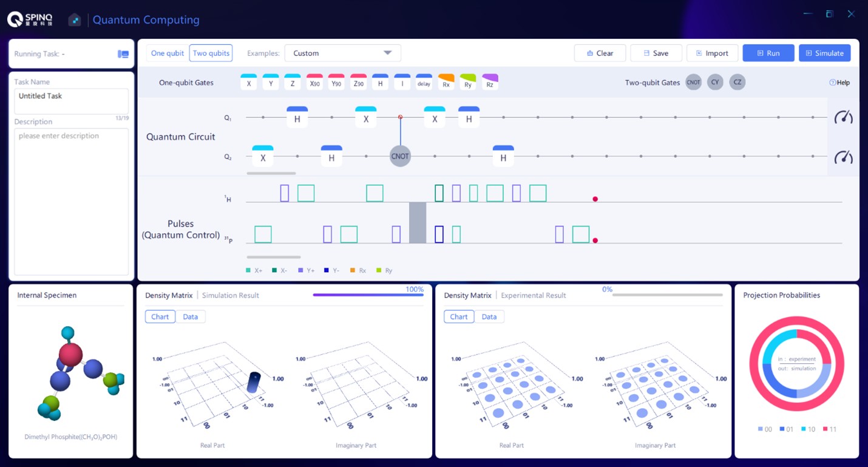
Task: Click the Task Name field
Action: pos(72,101)
